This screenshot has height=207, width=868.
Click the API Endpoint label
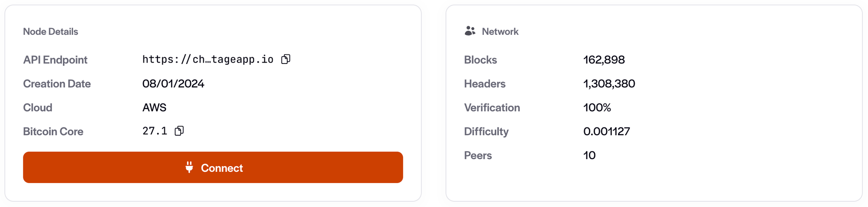pos(55,60)
